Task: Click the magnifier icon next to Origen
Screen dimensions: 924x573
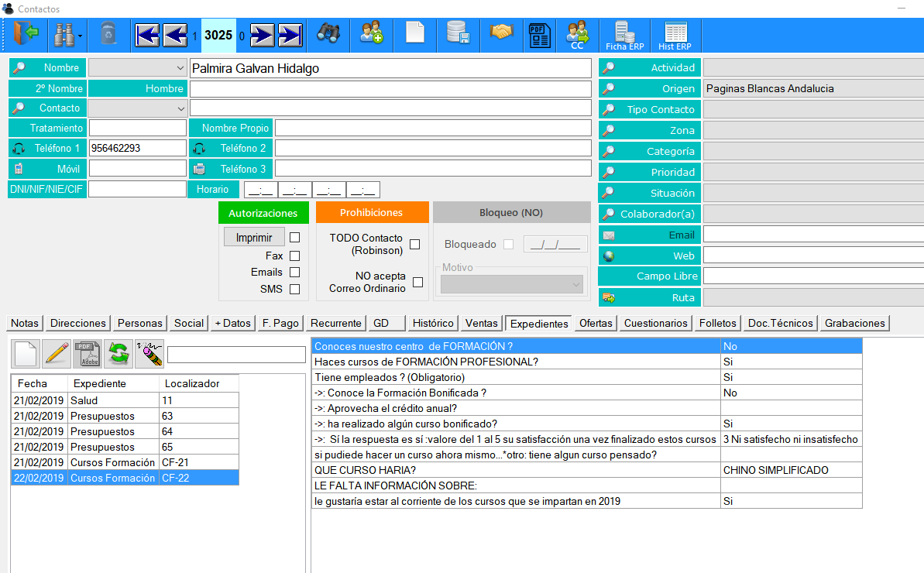Action: tap(609, 89)
